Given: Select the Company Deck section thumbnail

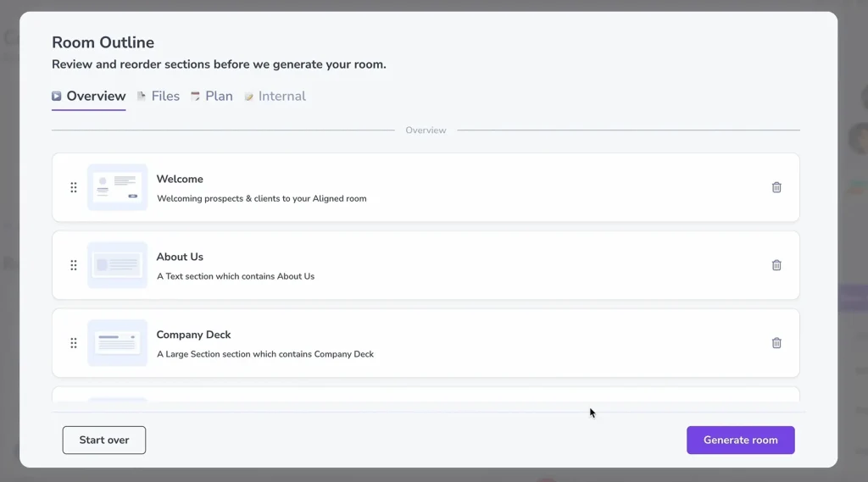Looking at the screenshot, I should click(x=117, y=343).
